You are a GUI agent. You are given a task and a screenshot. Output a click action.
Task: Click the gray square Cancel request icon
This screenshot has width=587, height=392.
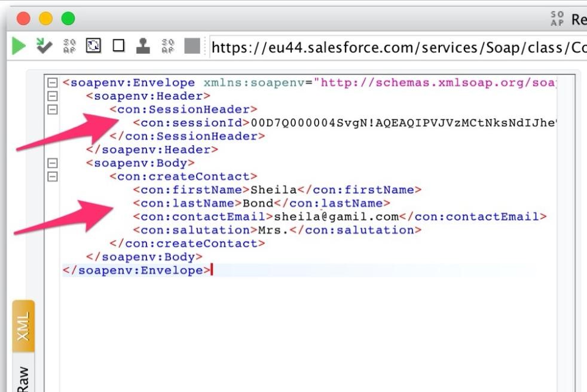click(x=192, y=47)
